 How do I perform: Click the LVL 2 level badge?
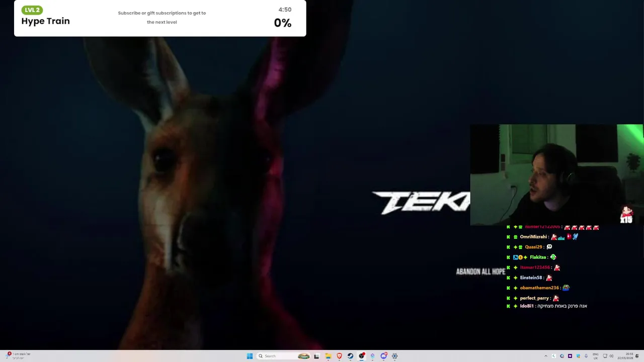(32, 10)
